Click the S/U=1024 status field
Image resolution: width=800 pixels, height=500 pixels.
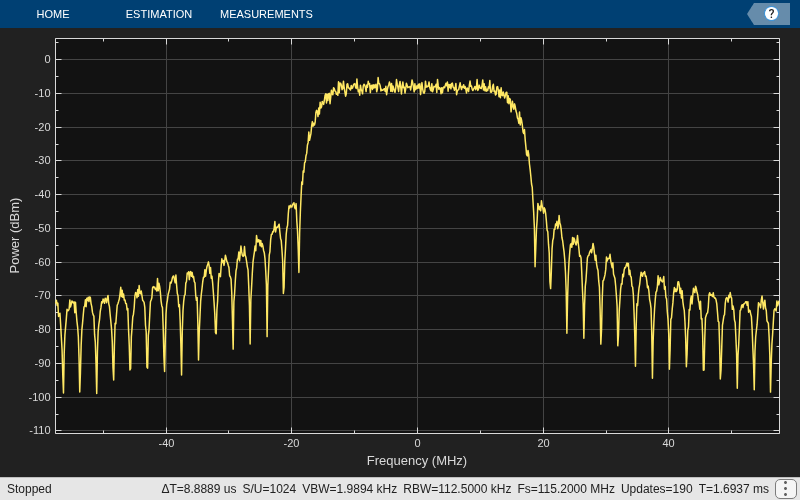point(269,489)
